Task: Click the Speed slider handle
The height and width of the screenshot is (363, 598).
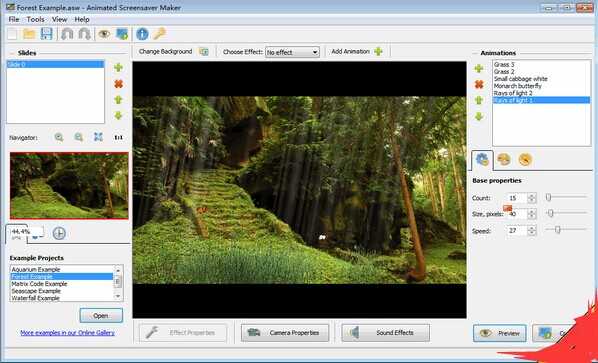Action: click(557, 229)
